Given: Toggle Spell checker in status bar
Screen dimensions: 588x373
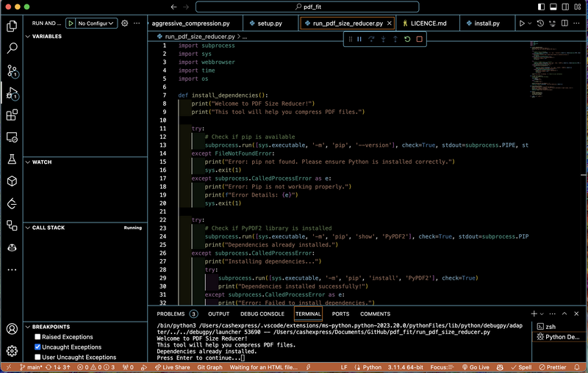Looking at the screenshot, I should (x=521, y=367).
